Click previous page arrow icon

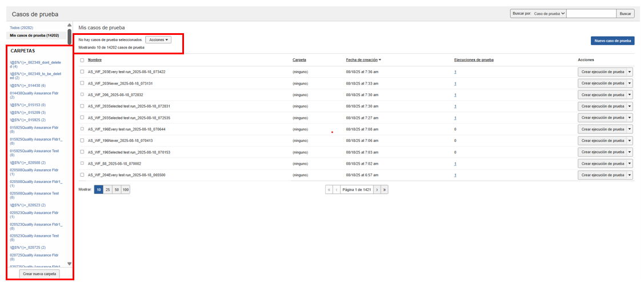337,189
